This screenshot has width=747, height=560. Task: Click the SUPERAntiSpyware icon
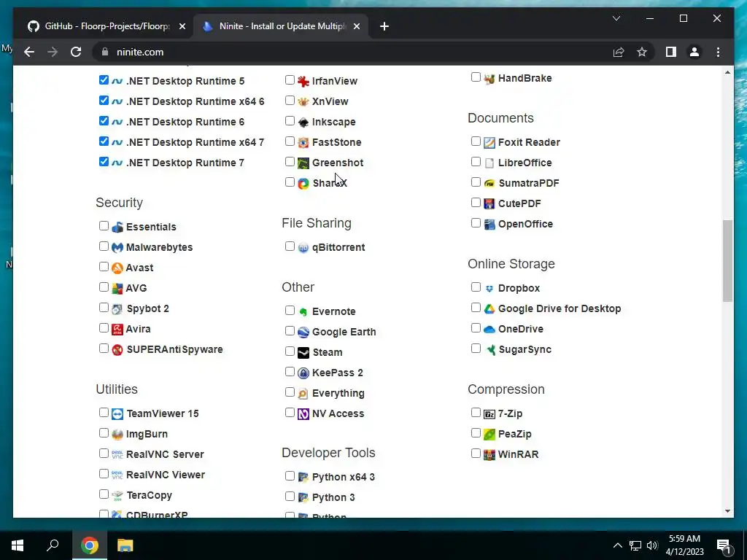click(x=117, y=349)
